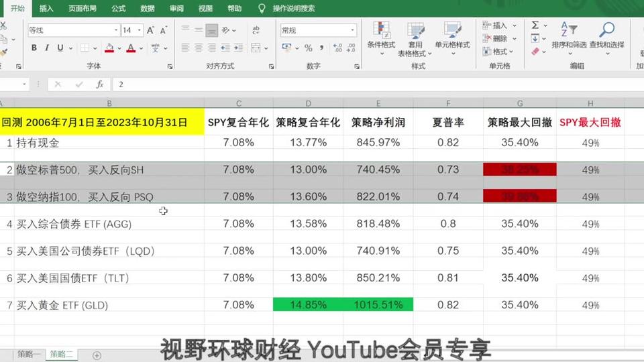The width and height of the screenshot is (644, 362).
Task: Click the clear eraser icon
Action: (535, 52)
